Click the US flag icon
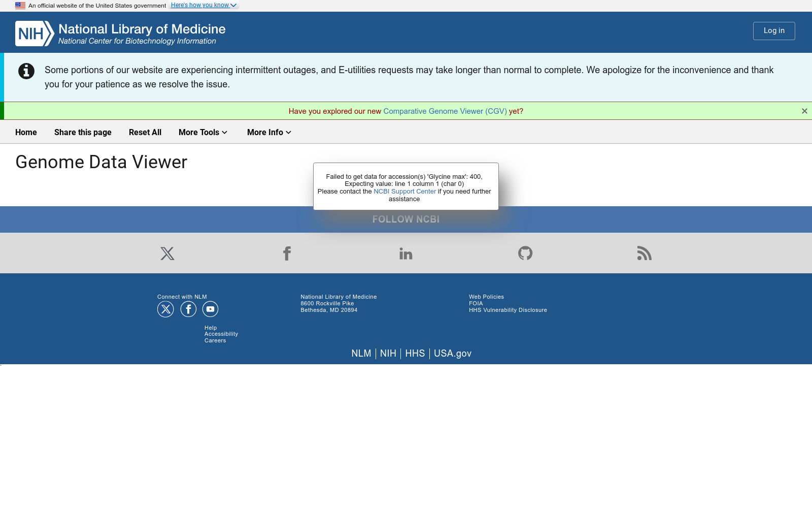The width and height of the screenshot is (812, 508). [x=20, y=6]
